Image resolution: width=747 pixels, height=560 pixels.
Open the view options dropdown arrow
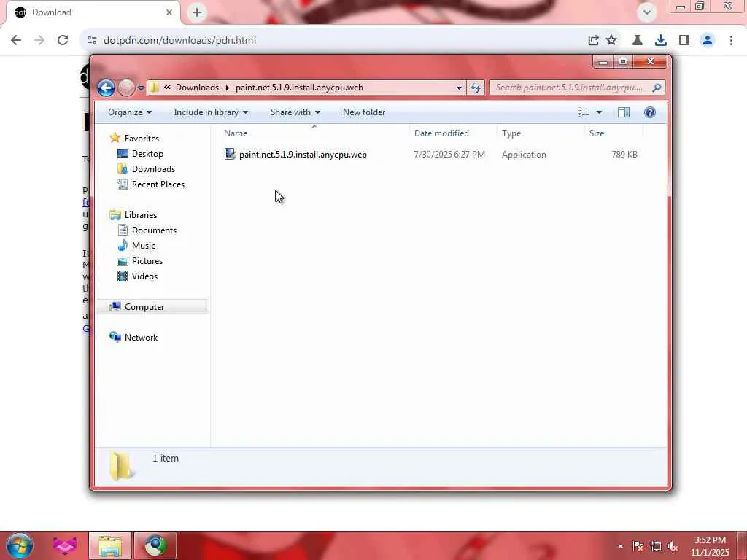pyautogui.click(x=599, y=112)
